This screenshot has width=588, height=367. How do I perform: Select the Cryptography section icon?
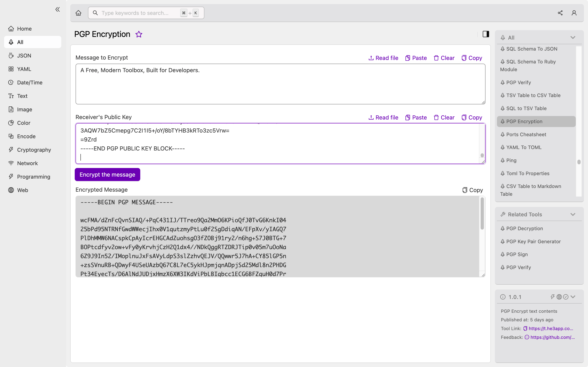point(11,149)
